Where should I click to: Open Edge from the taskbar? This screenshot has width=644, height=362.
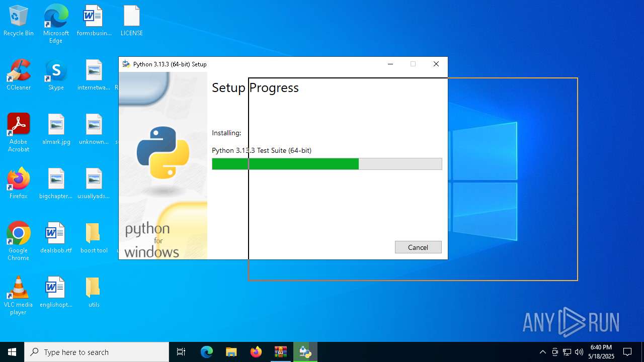pos(207,352)
